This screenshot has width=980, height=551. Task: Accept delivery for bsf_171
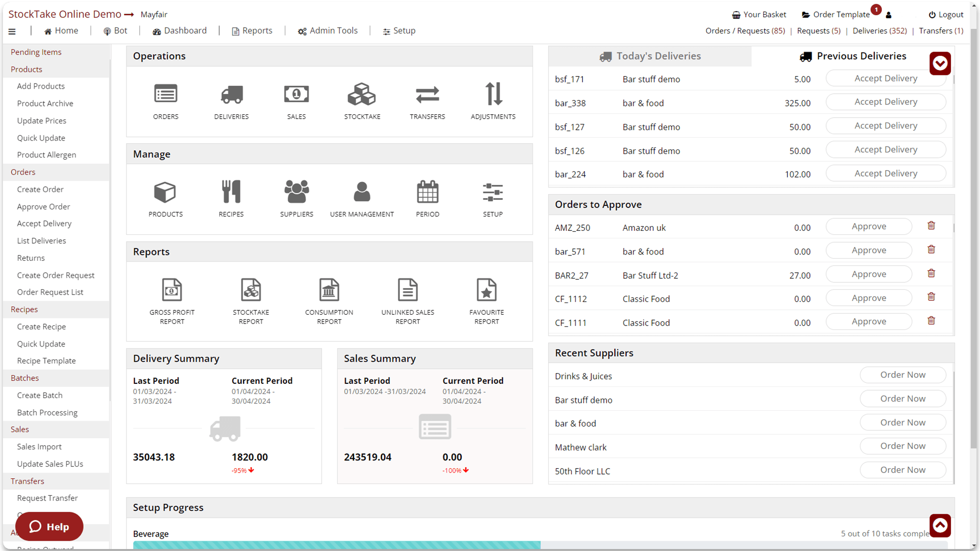coord(886,78)
